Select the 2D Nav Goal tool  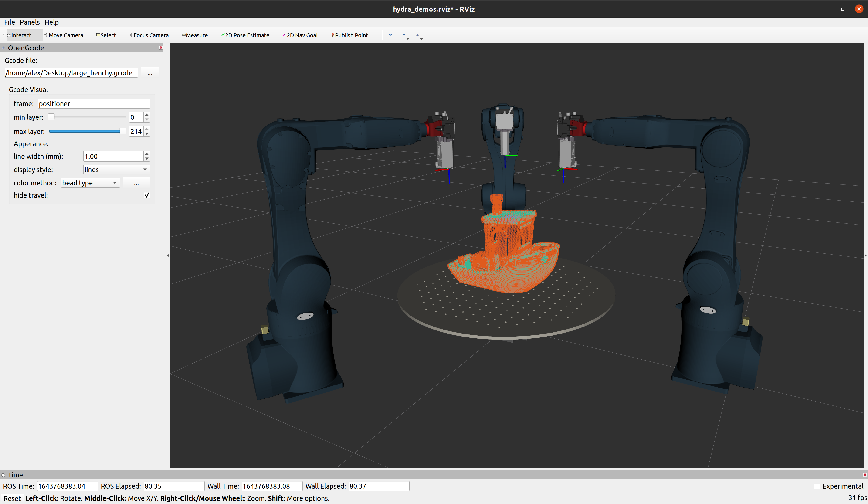[300, 35]
